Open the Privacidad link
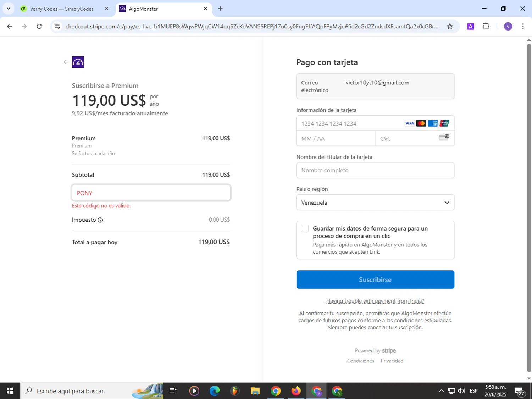532x399 pixels. (x=392, y=361)
